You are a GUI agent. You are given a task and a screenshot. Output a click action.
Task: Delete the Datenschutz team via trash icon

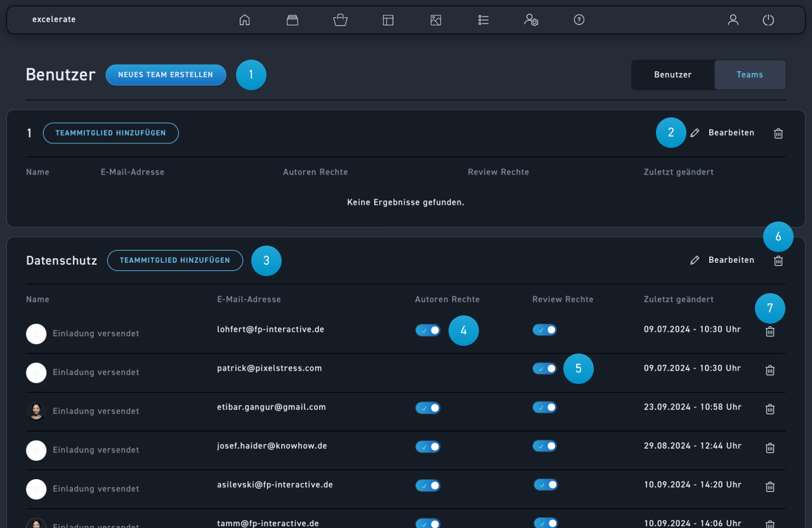click(x=778, y=260)
